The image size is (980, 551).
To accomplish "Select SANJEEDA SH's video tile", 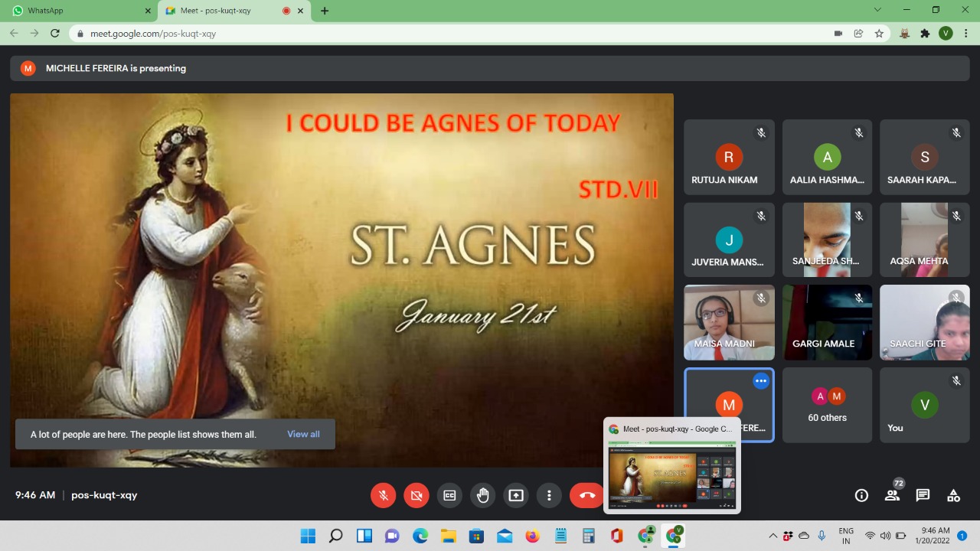I will tap(827, 240).
